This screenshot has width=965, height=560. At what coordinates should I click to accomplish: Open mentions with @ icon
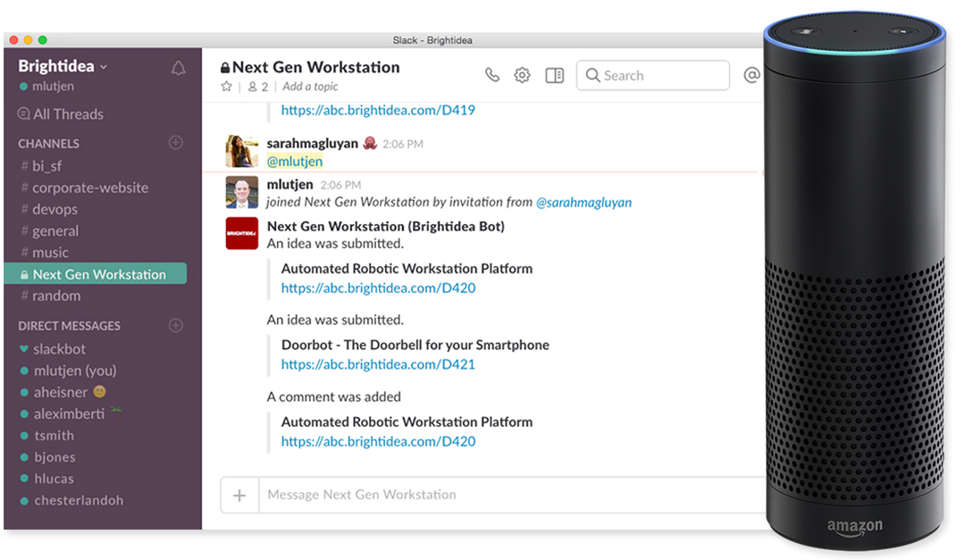click(x=751, y=75)
